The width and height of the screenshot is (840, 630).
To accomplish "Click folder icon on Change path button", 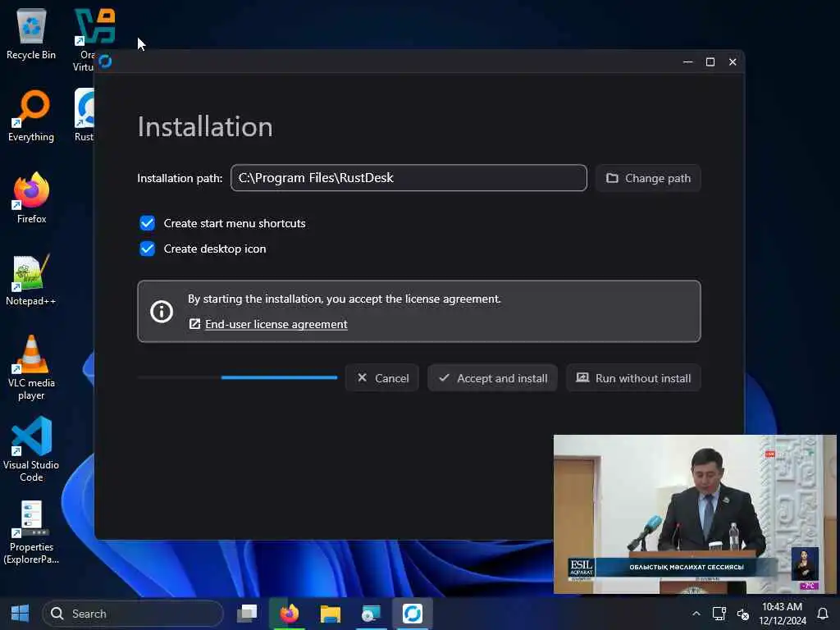I will (612, 178).
